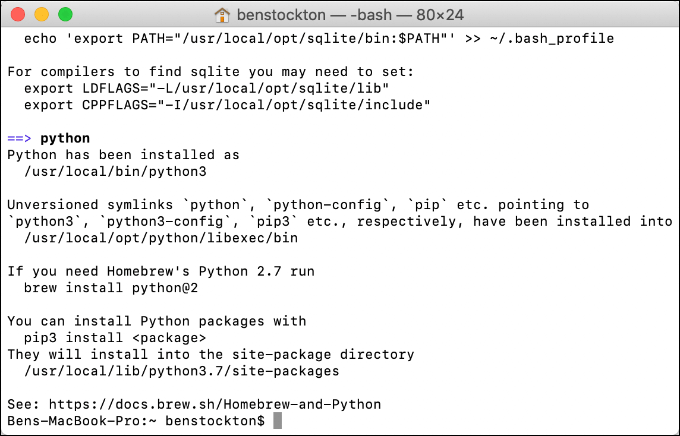Viewport: 680px width, 436px height.
Task: Click the 'Bens-MacBook-Pro:~ benstockton$' prompt
Action: [135, 422]
